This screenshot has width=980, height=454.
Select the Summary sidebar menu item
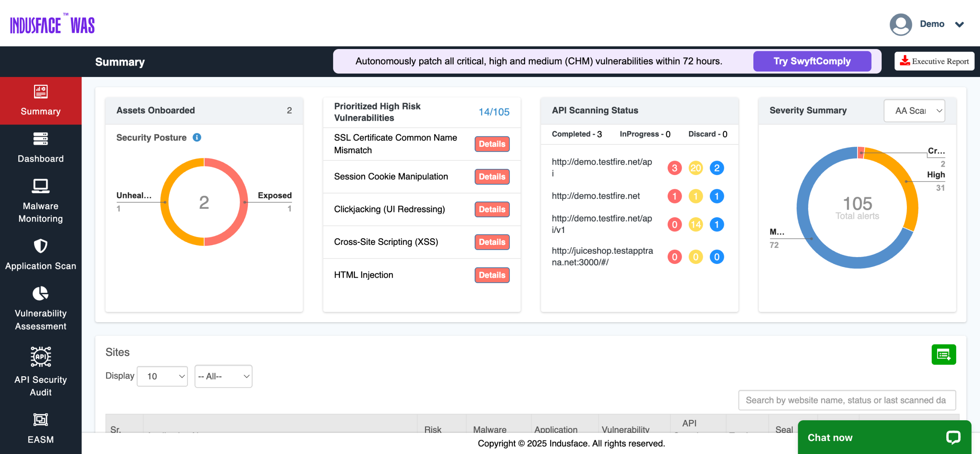click(41, 101)
